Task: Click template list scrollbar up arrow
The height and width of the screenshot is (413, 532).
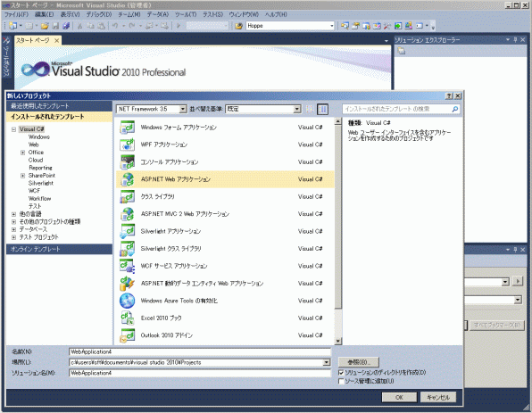Action: coord(338,121)
